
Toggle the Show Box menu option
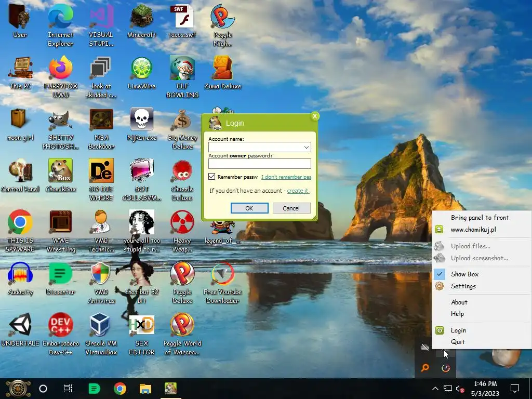click(464, 274)
